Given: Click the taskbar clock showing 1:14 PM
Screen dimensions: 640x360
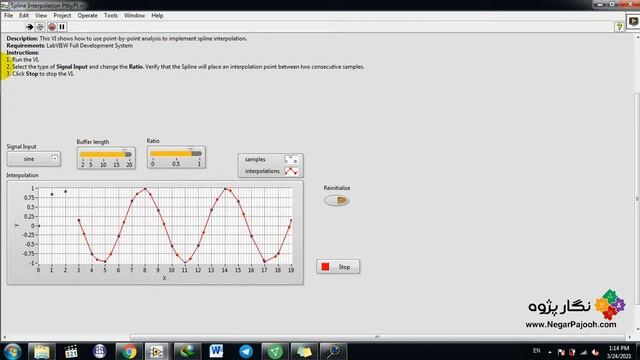Looking at the screenshot, I should tap(619, 352).
